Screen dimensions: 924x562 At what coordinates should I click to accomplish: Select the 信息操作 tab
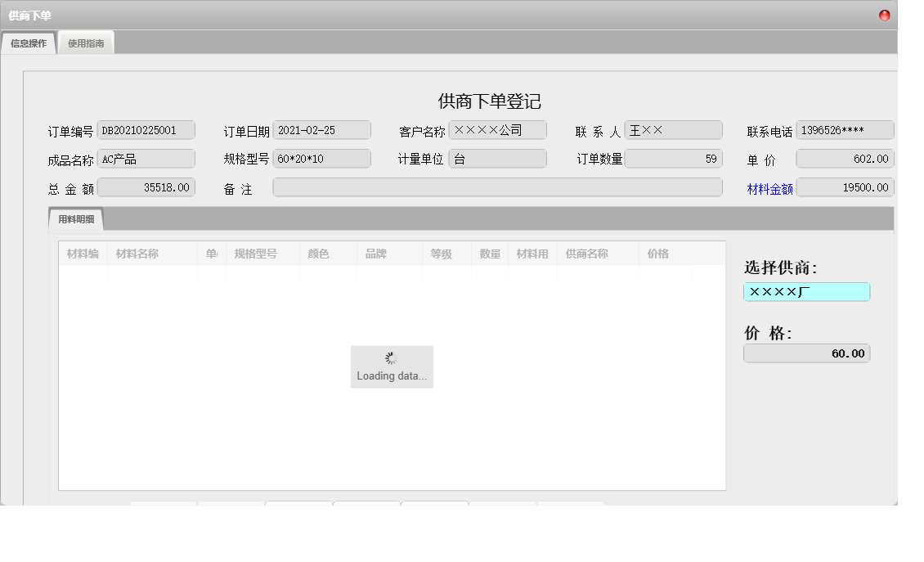click(28, 43)
